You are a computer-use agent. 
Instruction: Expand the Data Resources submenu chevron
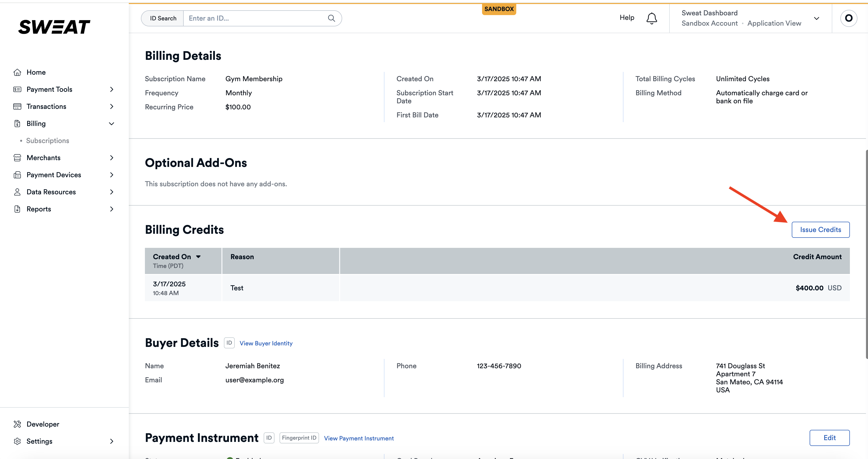pyautogui.click(x=111, y=192)
